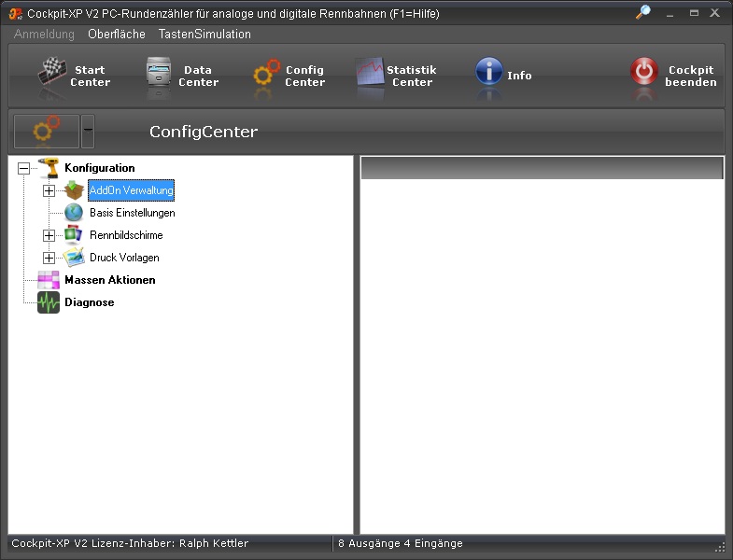733x560 pixels.
Task: Select Diagnose tree item
Action: 90,302
